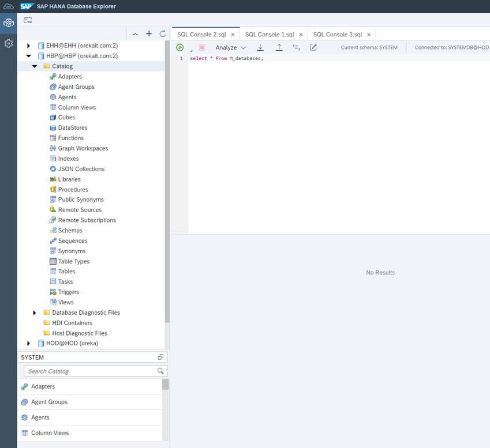The image size is (490, 448).
Task: Expand the Database Diagnostic Files folder
Action: tap(35, 313)
